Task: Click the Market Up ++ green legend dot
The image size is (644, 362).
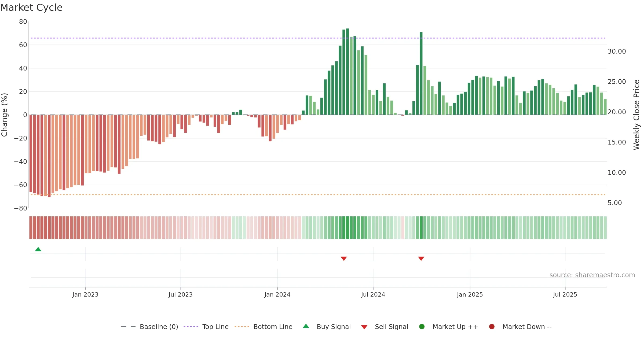Action: pyautogui.click(x=422, y=327)
